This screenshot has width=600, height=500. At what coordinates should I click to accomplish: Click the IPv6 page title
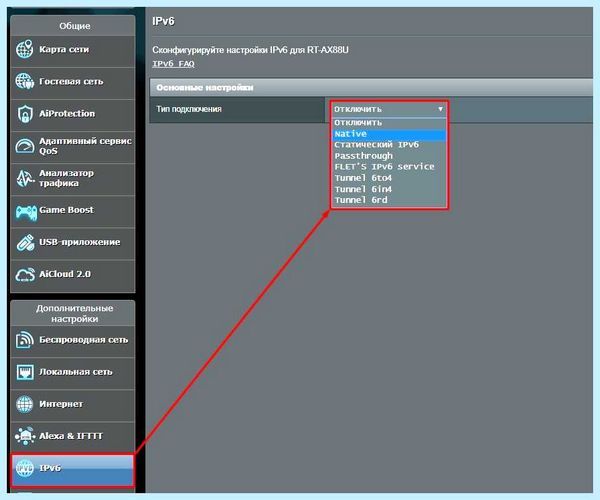163,21
